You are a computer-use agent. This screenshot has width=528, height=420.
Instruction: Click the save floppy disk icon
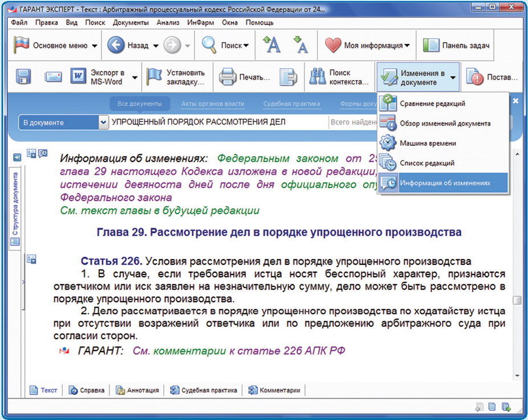(23, 77)
